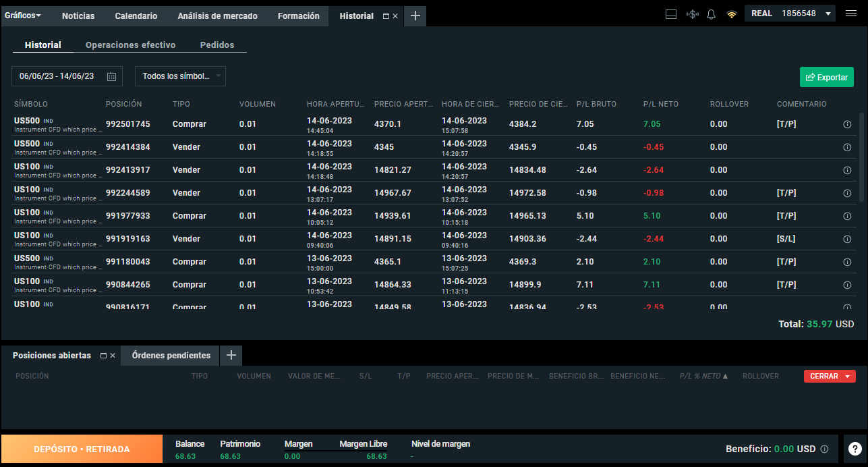The image size is (868, 467).
Task: Click net P/L value 7.11
Action: pos(652,285)
